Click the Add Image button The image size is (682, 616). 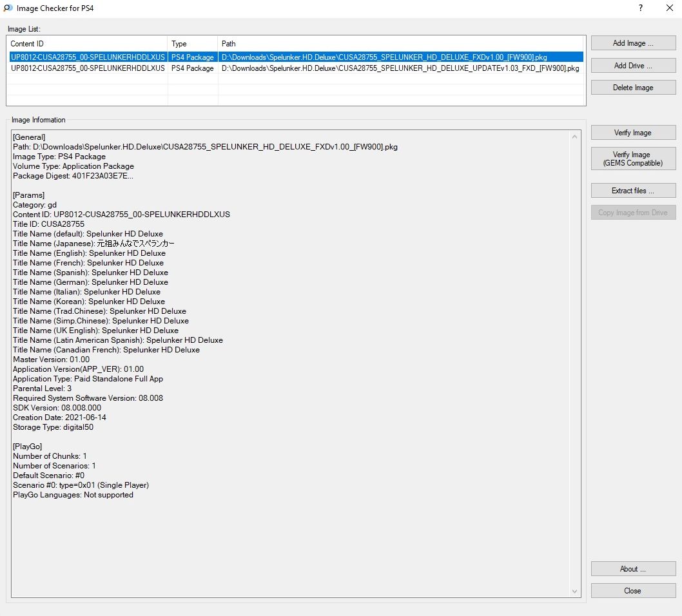coord(633,43)
